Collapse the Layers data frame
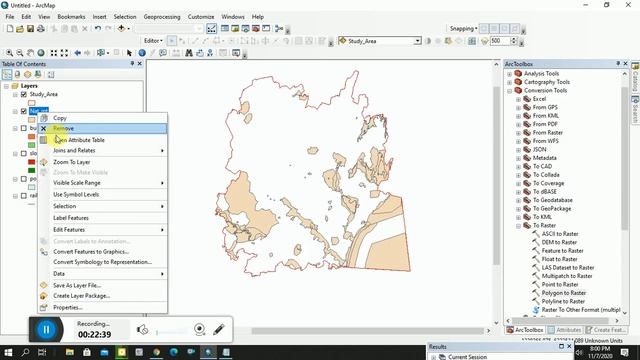This screenshot has height=360, width=640. 7,86
